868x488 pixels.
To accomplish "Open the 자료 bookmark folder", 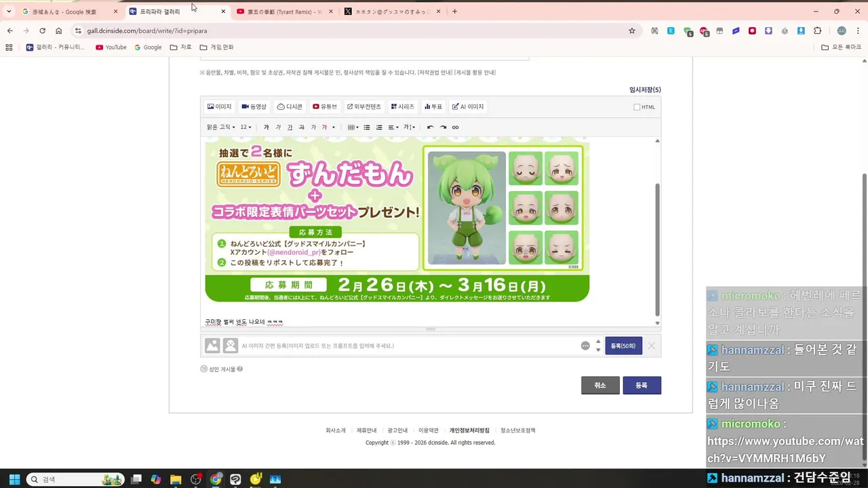I will (180, 47).
